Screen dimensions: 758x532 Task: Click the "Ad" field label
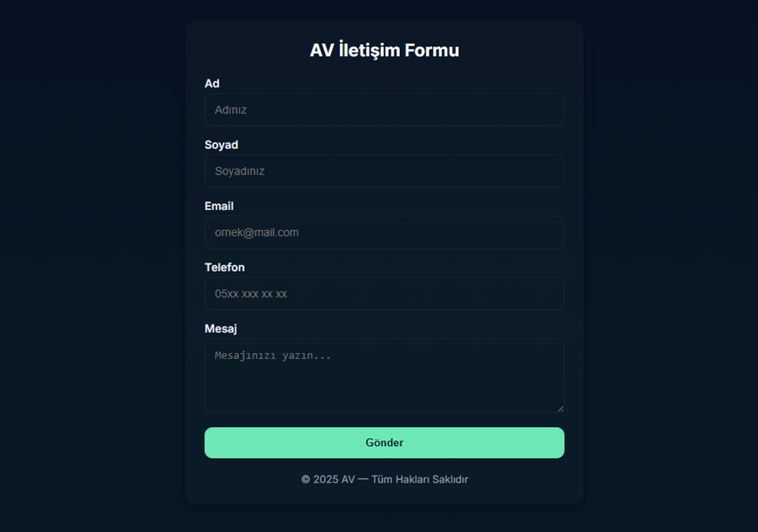click(212, 84)
